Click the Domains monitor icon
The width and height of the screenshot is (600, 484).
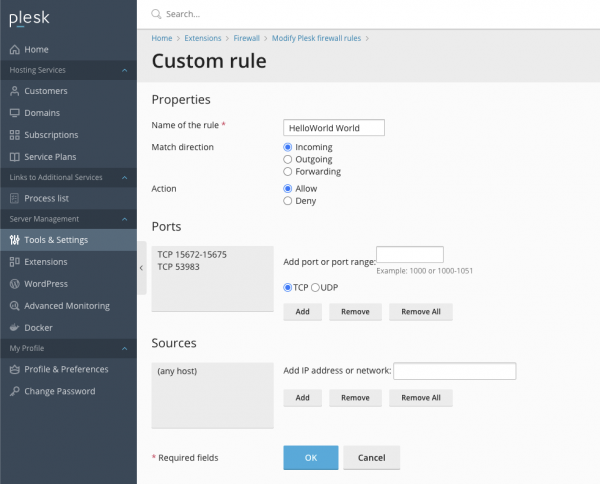pos(15,113)
